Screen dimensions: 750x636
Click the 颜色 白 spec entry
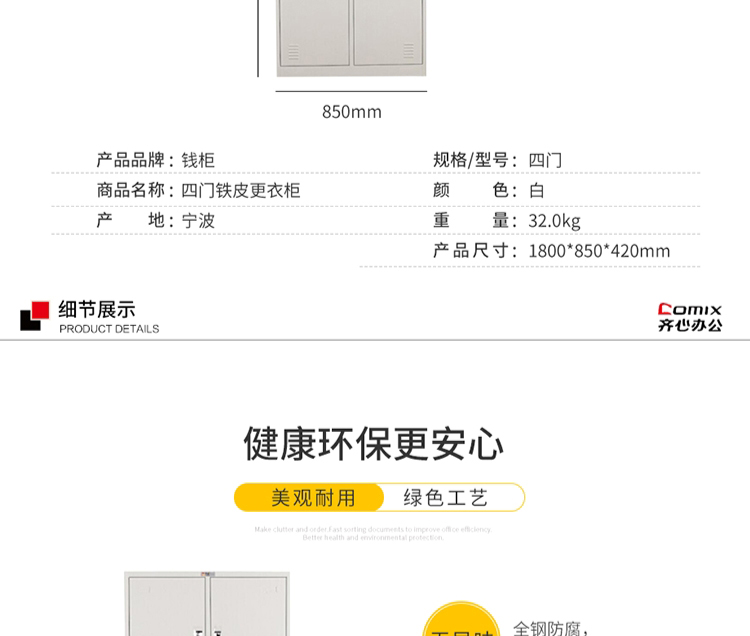488,190
